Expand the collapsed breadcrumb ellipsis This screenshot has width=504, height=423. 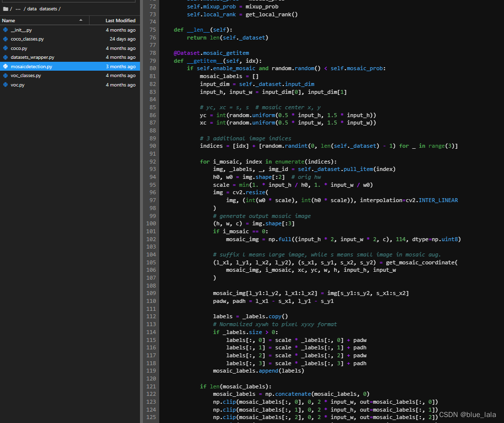[18, 9]
